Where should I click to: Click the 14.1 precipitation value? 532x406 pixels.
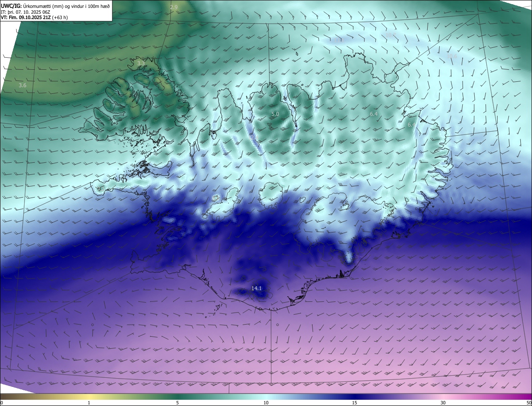(x=257, y=288)
